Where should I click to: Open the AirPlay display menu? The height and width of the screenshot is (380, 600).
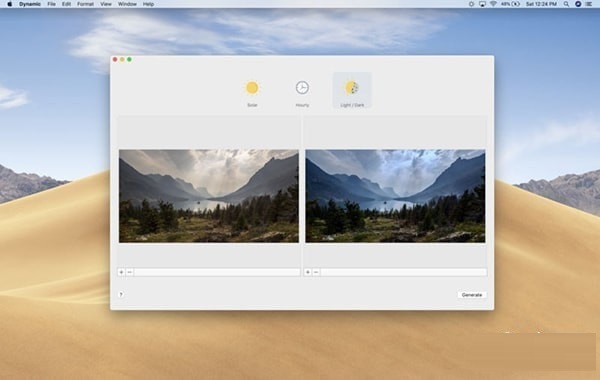(x=482, y=4)
